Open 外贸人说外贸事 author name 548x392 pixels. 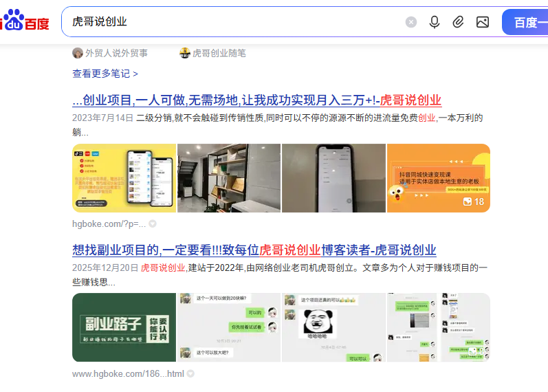pos(116,53)
